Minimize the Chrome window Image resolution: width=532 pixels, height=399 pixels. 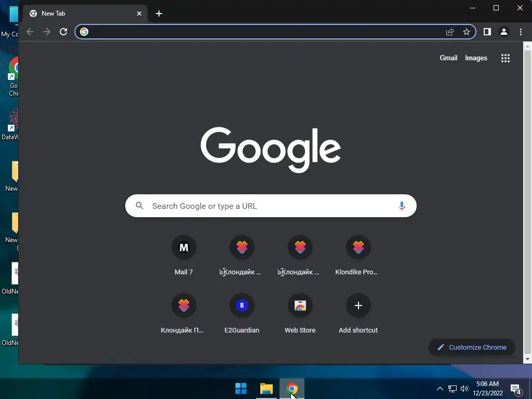473,8
